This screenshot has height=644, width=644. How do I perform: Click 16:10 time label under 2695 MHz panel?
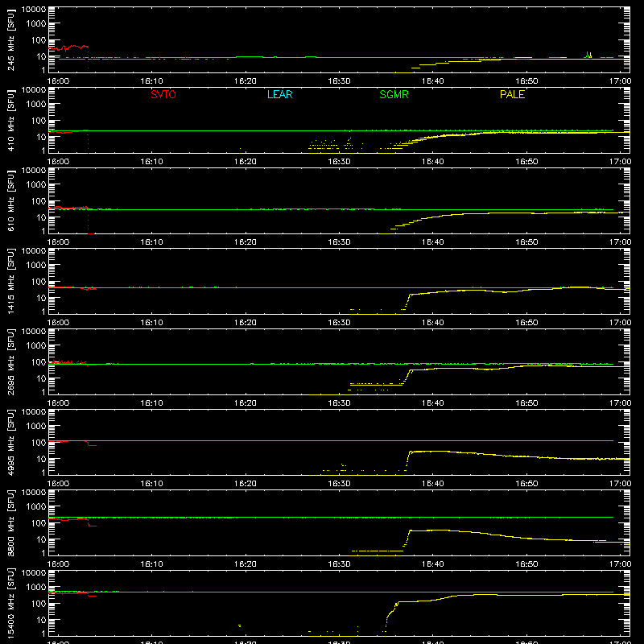click(151, 403)
